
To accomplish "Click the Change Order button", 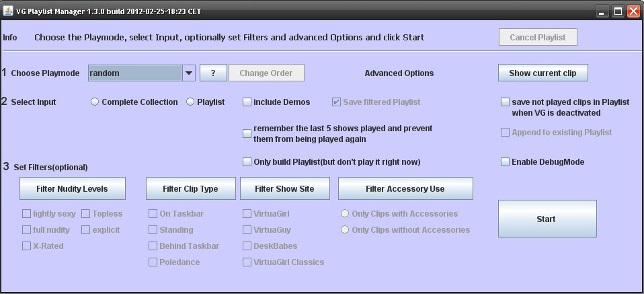I will coord(266,73).
